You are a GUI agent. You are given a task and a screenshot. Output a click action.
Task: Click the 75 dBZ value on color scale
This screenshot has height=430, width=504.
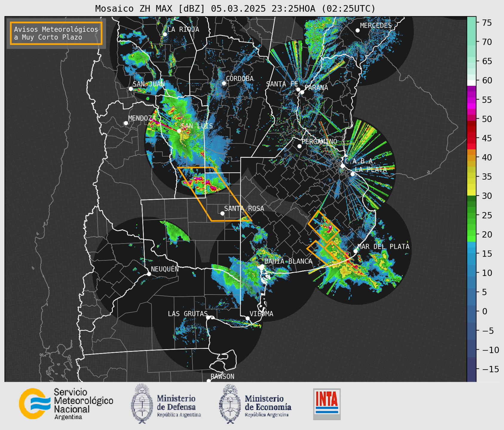pos(487,22)
